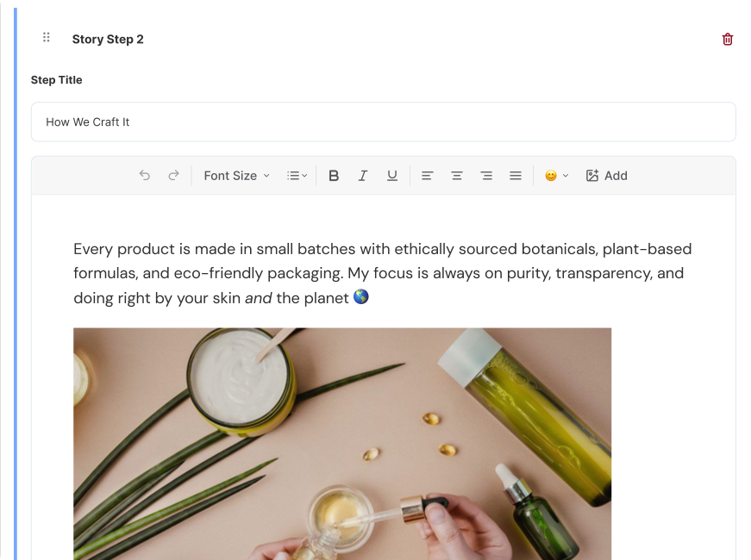The width and height of the screenshot is (751, 560).
Task: Open the emoji picker dropdown
Action: 556,176
